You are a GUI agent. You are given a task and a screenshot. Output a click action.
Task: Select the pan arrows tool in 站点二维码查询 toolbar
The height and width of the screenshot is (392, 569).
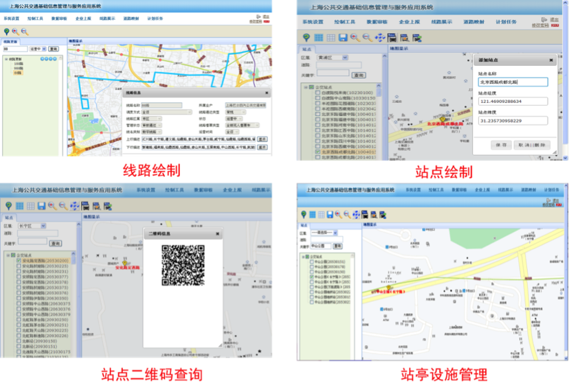[74, 207]
